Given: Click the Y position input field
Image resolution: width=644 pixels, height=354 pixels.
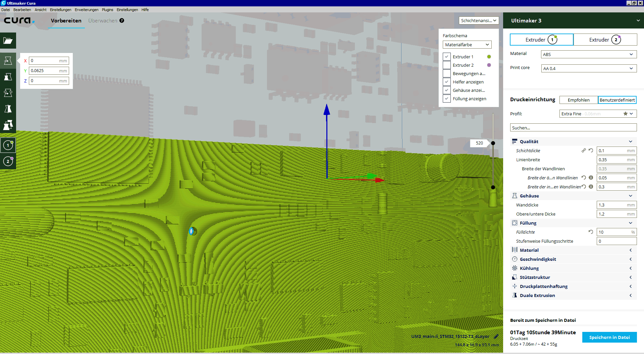Looking at the screenshot, I should point(49,71).
